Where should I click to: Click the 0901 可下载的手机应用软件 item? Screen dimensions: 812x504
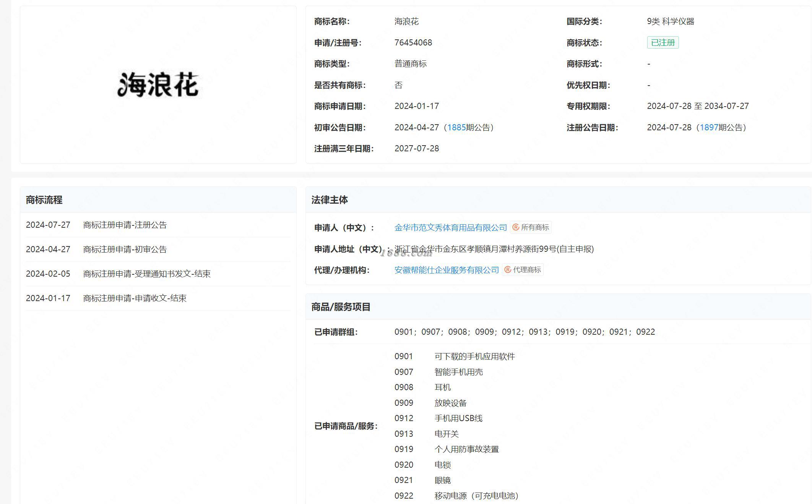[x=474, y=357]
